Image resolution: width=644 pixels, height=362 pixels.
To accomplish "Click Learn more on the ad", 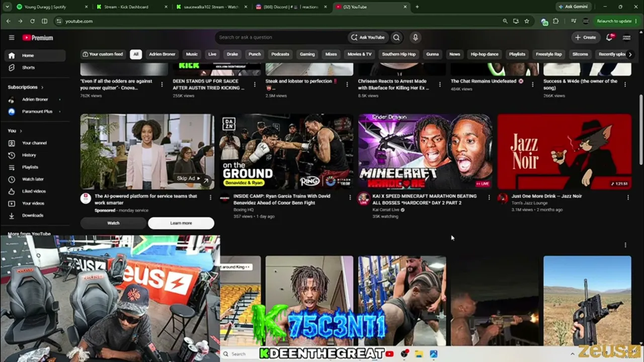I will pos(181,223).
